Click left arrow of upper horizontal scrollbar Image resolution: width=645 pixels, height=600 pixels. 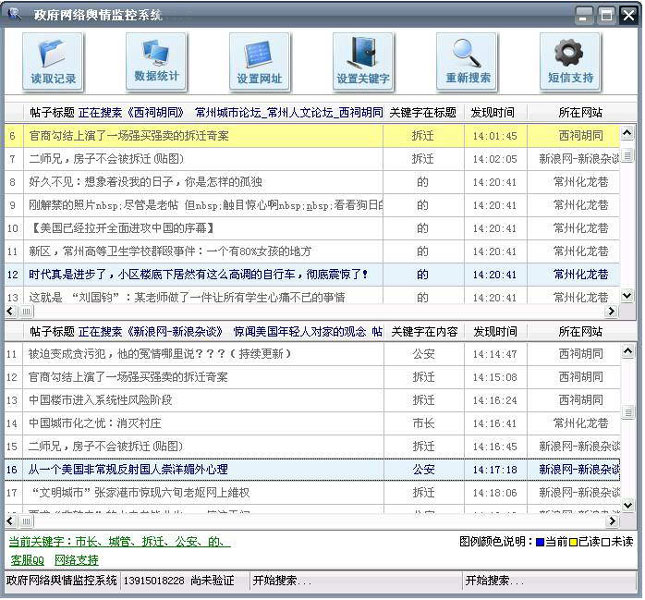pyautogui.click(x=11, y=311)
